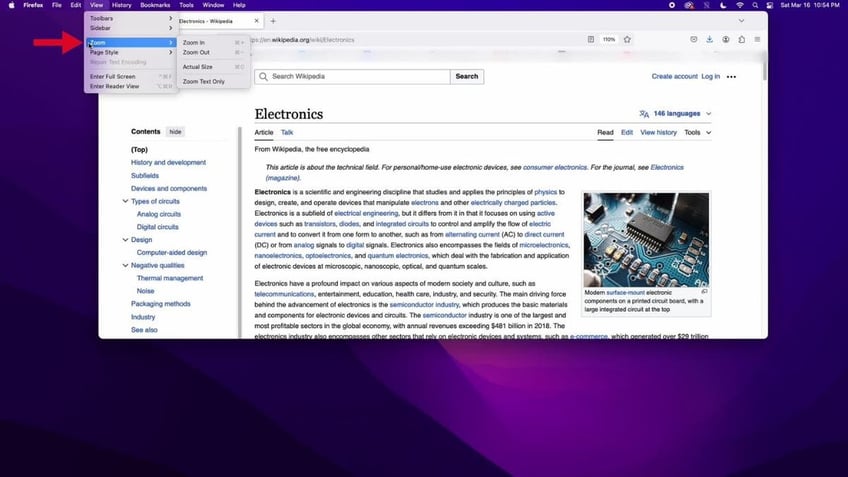Choose Zoom In from submenu
This screenshot has height=477, width=848.
pos(214,42)
